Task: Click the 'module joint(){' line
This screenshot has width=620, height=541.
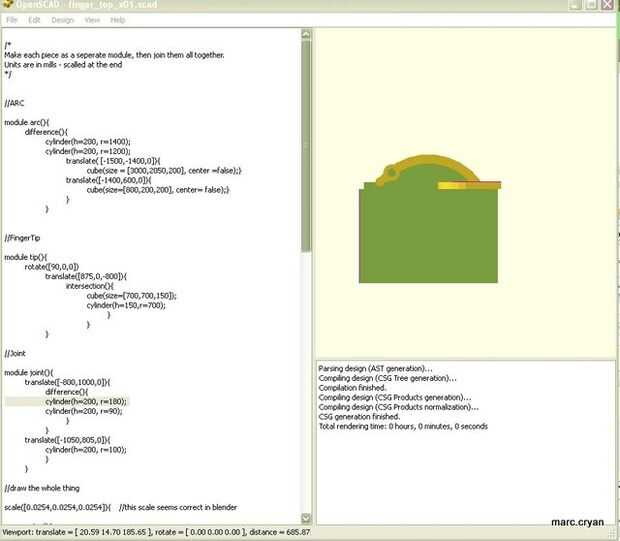Action: (x=28, y=373)
